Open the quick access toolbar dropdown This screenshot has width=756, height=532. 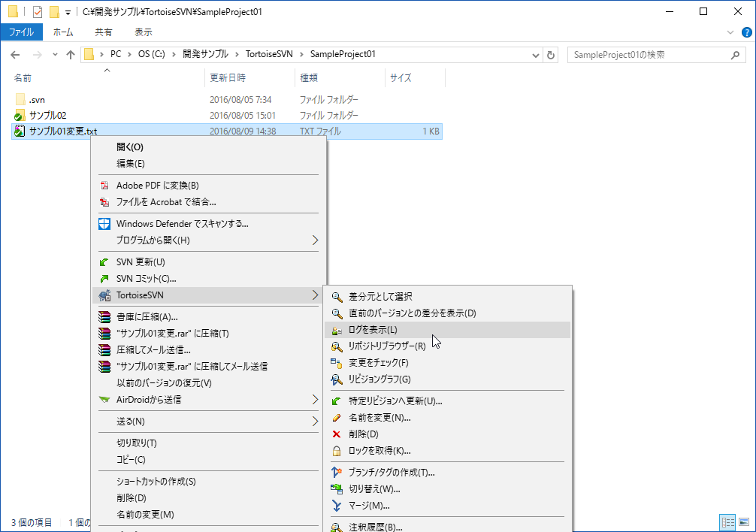point(68,12)
